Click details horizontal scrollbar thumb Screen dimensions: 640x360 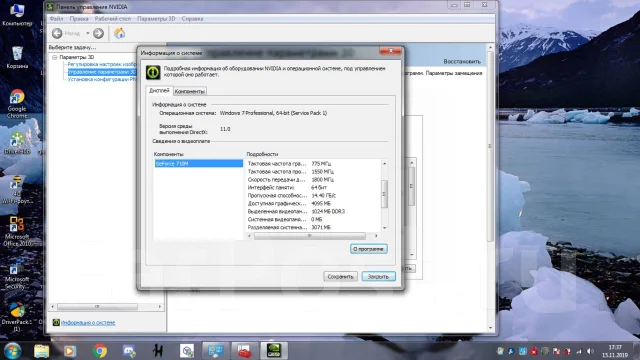pos(309,236)
